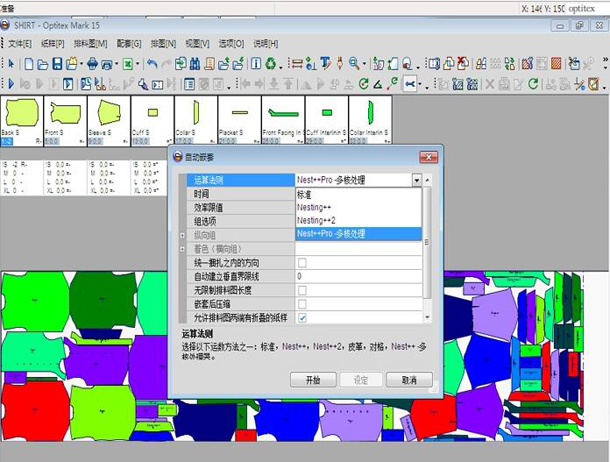610x462 pixels.
Task: Expand the 着色 row
Action: pos(182,249)
